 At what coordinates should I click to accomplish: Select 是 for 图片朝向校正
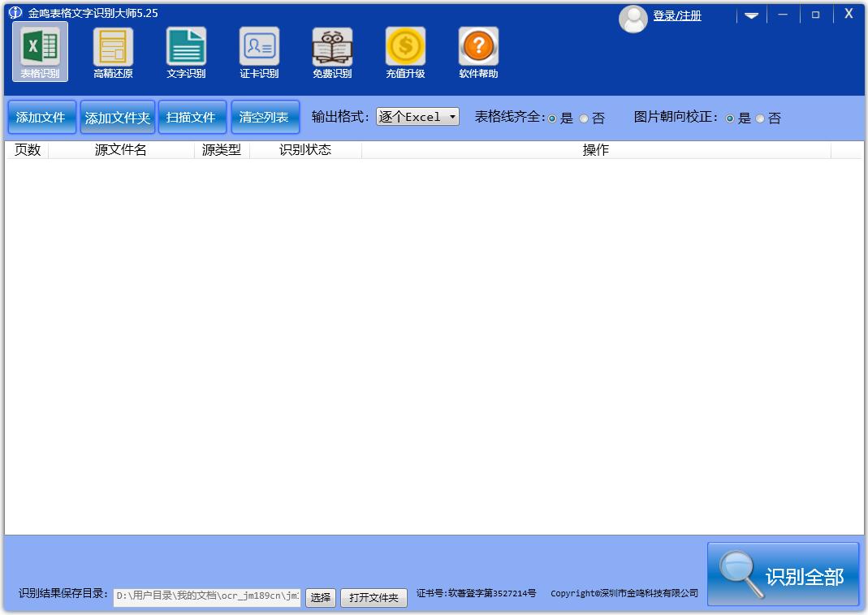[730, 118]
